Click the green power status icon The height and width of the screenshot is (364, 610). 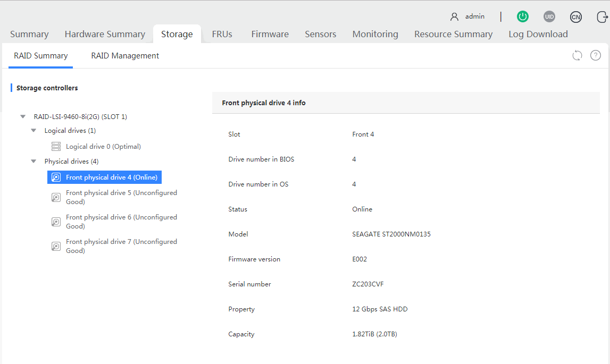[522, 16]
